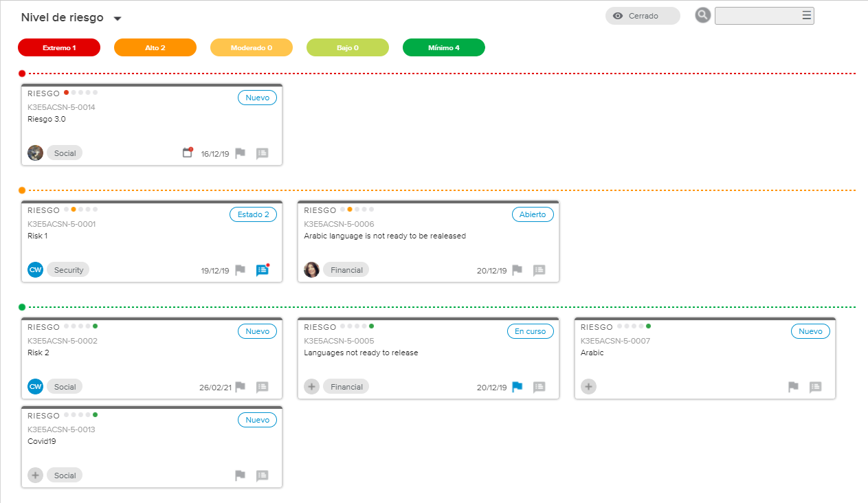Open blue comments icon on Risk 1 card
Screen dimensions: 868x503
pos(262,270)
